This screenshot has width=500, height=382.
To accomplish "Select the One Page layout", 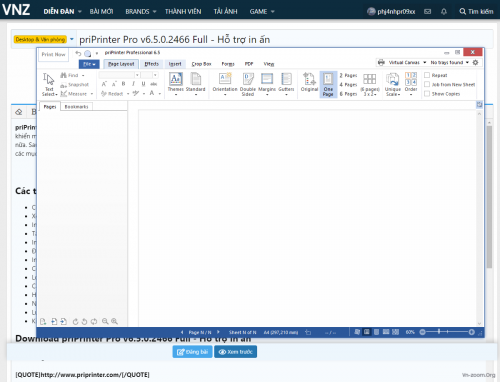I will point(328,84).
